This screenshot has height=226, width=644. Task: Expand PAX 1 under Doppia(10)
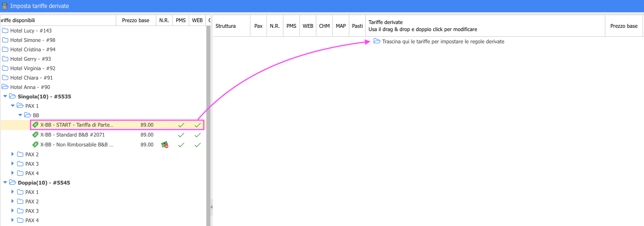tap(13, 192)
